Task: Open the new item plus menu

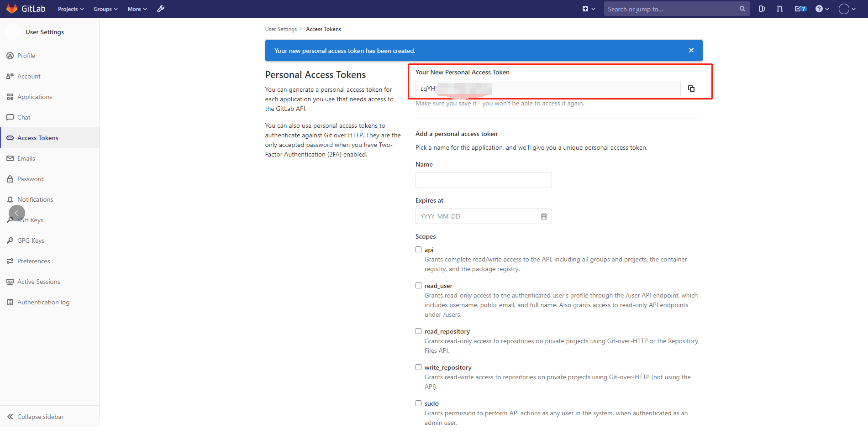Action: coord(589,9)
